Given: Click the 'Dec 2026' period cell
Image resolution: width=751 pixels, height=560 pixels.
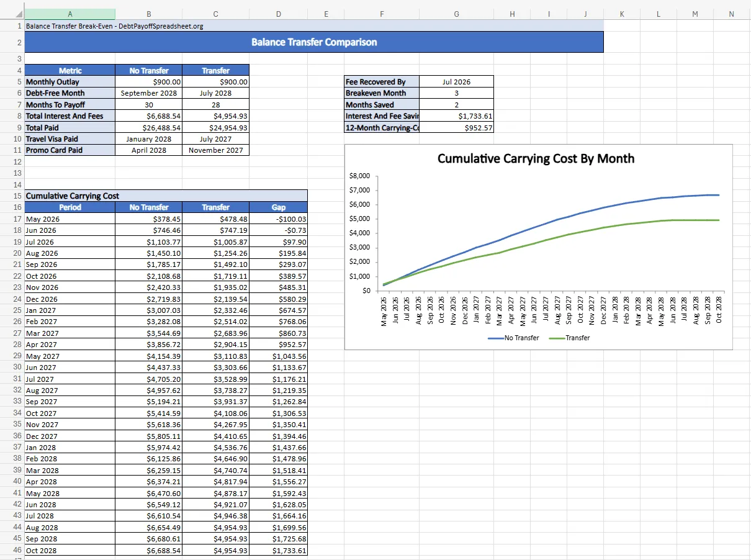Looking at the screenshot, I should [x=70, y=299].
